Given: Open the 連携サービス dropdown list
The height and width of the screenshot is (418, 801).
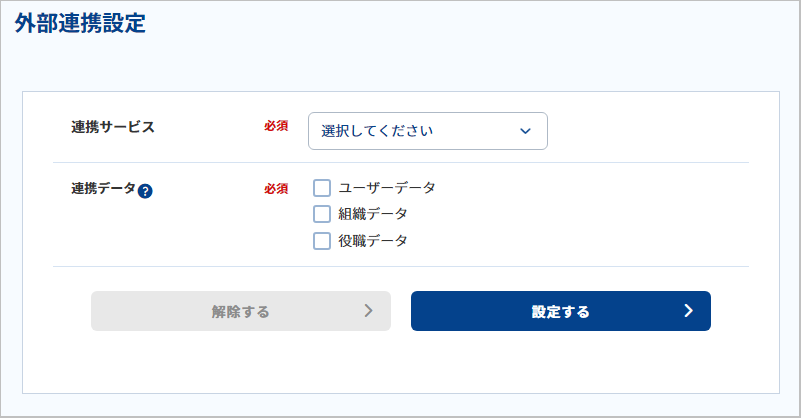Looking at the screenshot, I should pyautogui.click(x=428, y=131).
